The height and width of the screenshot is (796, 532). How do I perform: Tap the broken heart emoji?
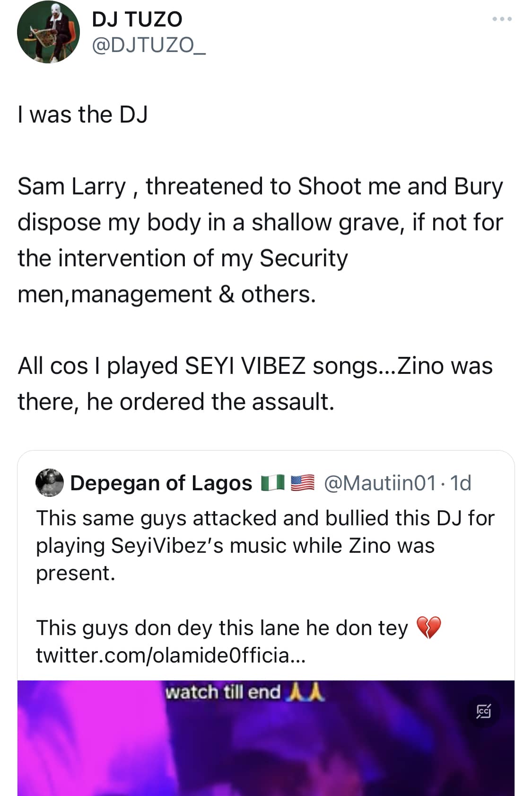(428, 628)
